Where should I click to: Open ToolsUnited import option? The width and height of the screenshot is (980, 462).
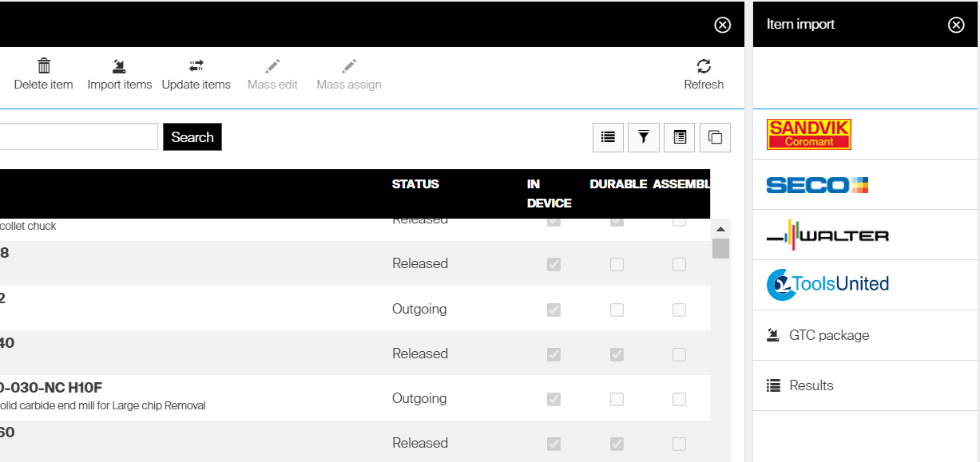tap(827, 284)
